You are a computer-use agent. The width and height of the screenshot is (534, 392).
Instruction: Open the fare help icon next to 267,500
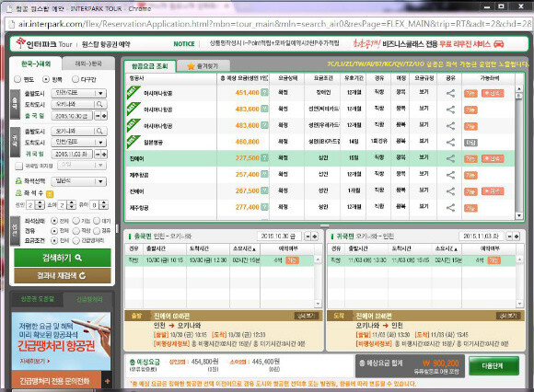(x=264, y=190)
